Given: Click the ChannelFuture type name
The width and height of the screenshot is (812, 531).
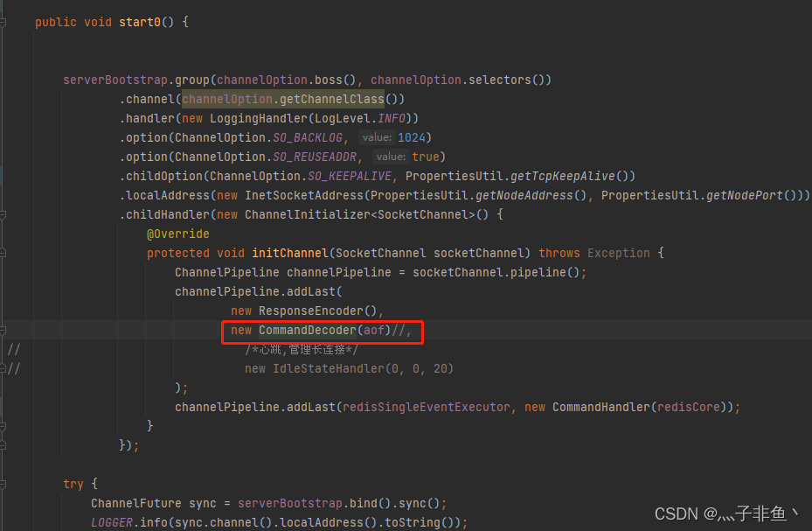Looking at the screenshot, I should (x=136, y=503).
